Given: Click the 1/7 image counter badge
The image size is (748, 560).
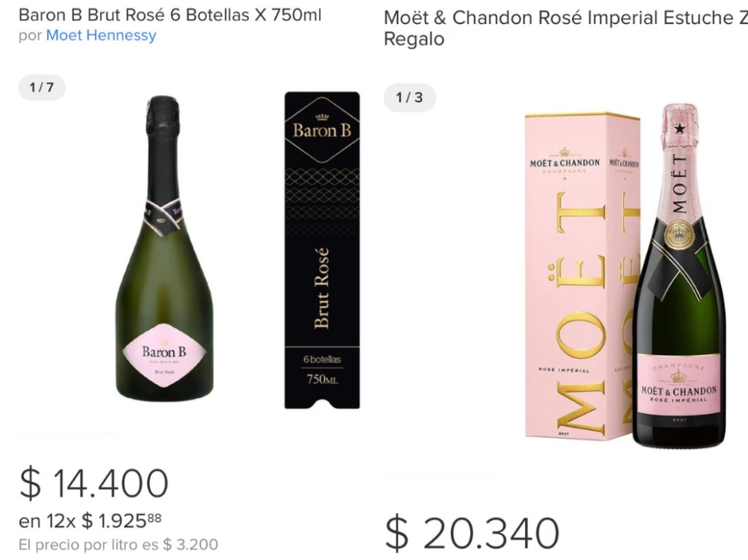Looking at the screenshot, I should (42, 88).
